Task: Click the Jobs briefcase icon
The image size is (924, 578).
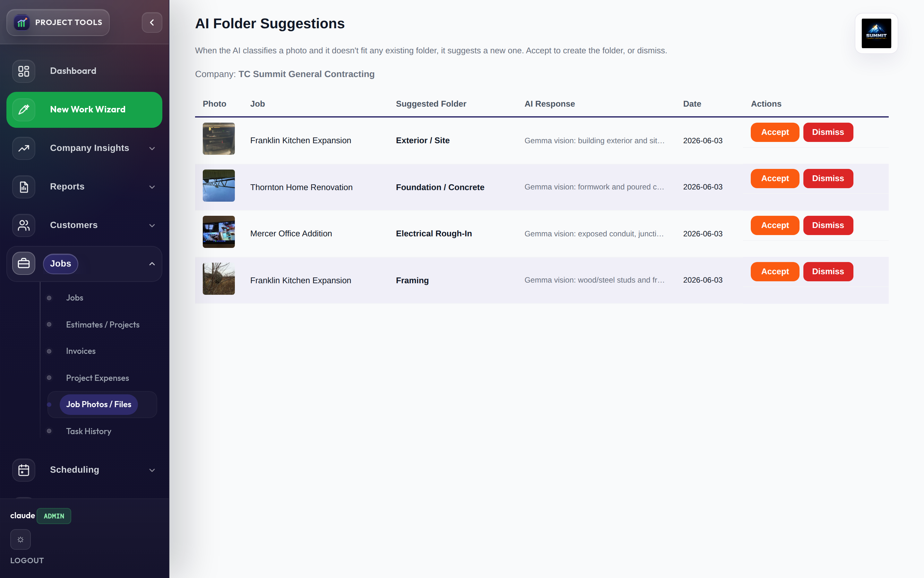Action: [x=24, y=263]
